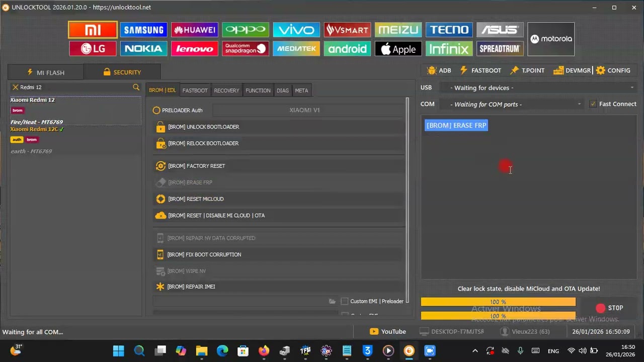The height and width of the screenshot is (362, 644).
Task: Select the Spreadtrum chipset logo
Action: (500, 49)
